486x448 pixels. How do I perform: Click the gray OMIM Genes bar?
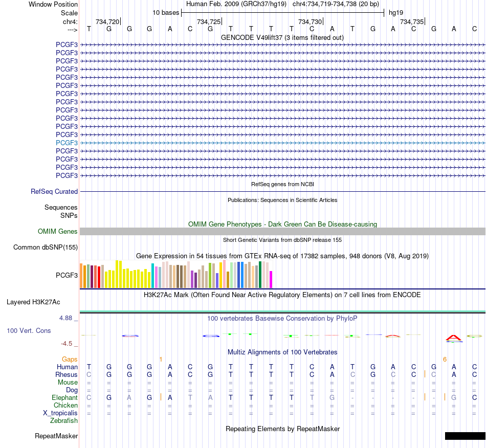point(282,232)
